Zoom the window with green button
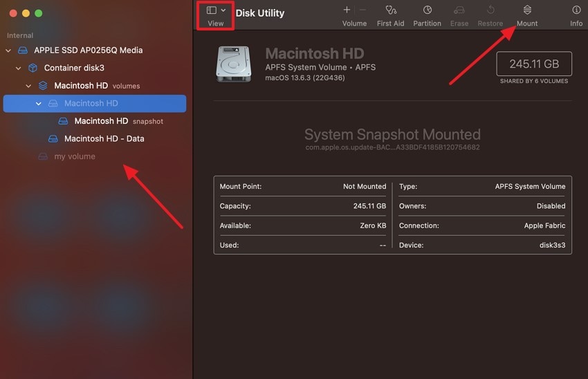This screenshot has height=379, width=588. [38, 13]
